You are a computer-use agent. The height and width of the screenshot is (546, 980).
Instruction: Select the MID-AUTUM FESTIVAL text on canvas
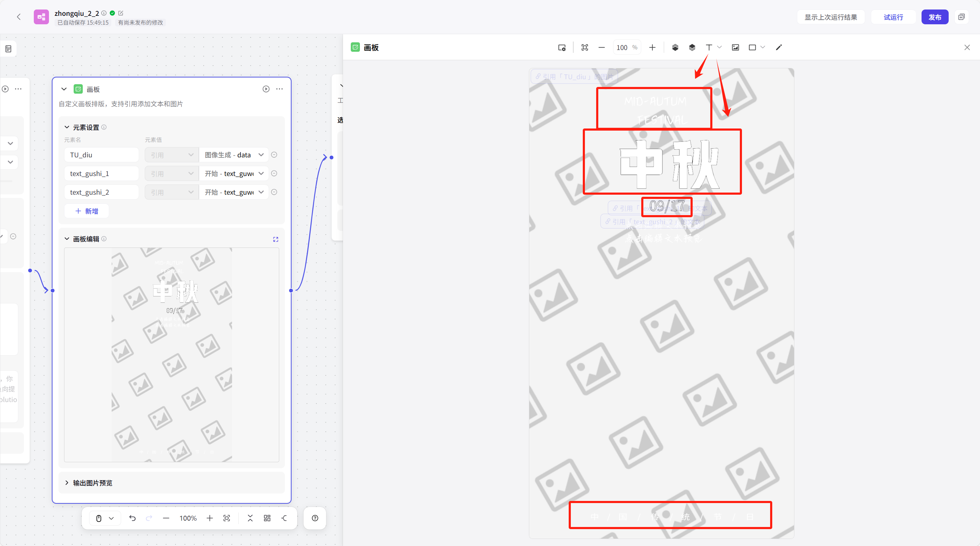(655, 111)
